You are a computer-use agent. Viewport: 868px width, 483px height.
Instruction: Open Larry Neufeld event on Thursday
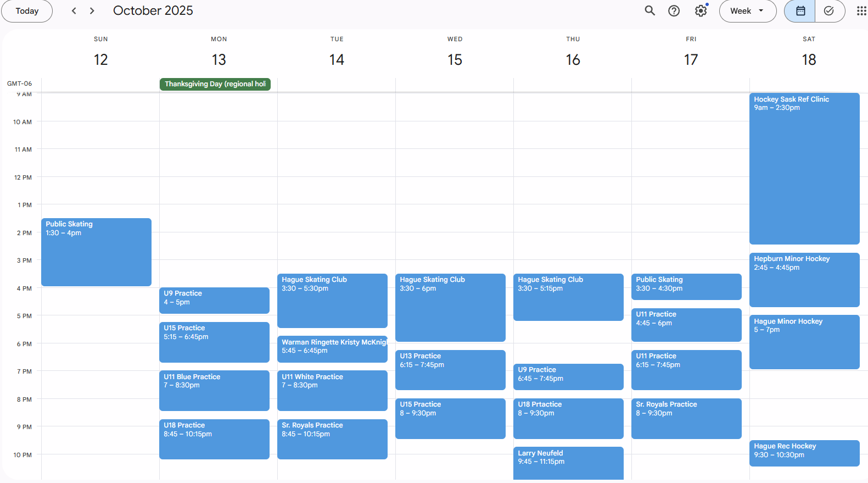(x=568, y=462)
